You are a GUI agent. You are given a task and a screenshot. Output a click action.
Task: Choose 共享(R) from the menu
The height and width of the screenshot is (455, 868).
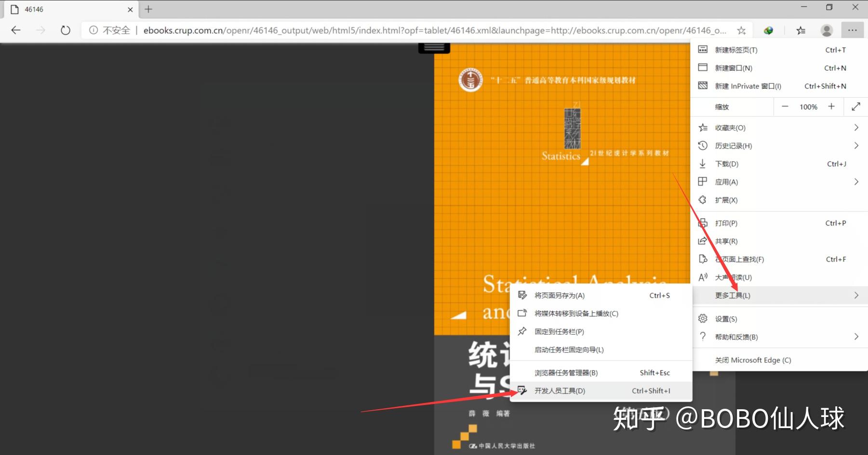click(779, 241)
